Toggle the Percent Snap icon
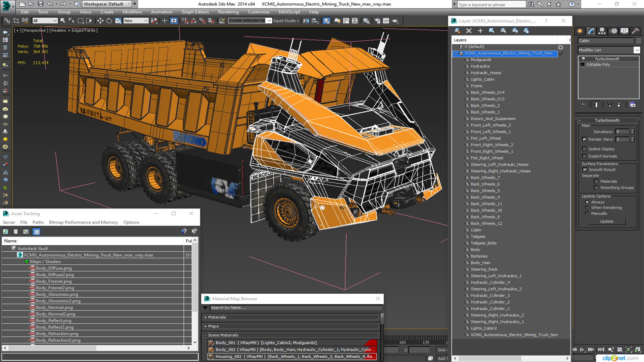The height and width of the screenshot is (362, 644). [x=202, y=21]
